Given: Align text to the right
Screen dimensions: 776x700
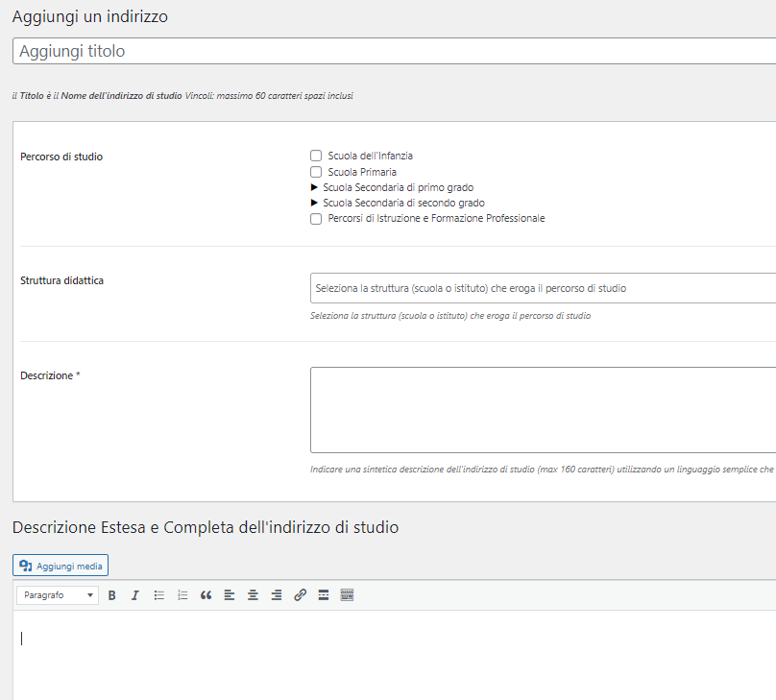Looking at the screenshot, I should (277, 595).
